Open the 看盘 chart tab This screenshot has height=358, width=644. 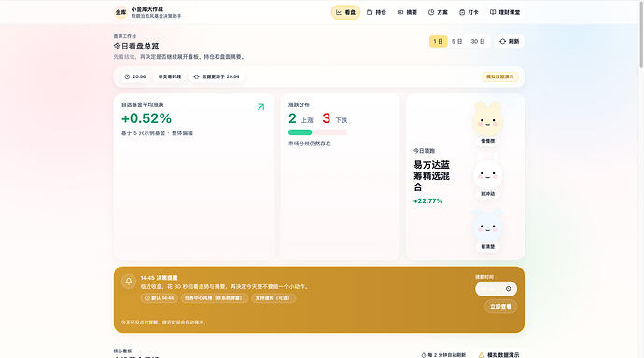(345, 12)
